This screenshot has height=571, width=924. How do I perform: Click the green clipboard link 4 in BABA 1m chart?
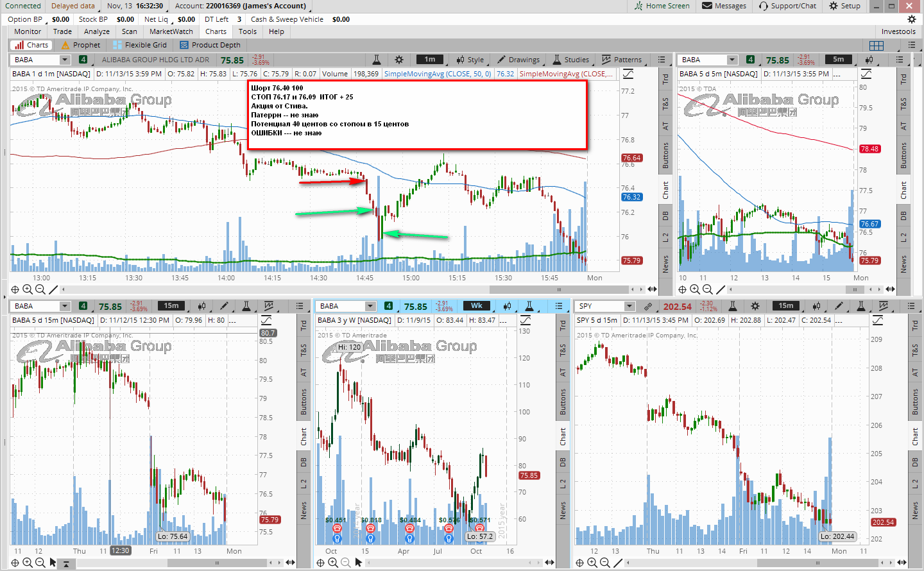83,60
